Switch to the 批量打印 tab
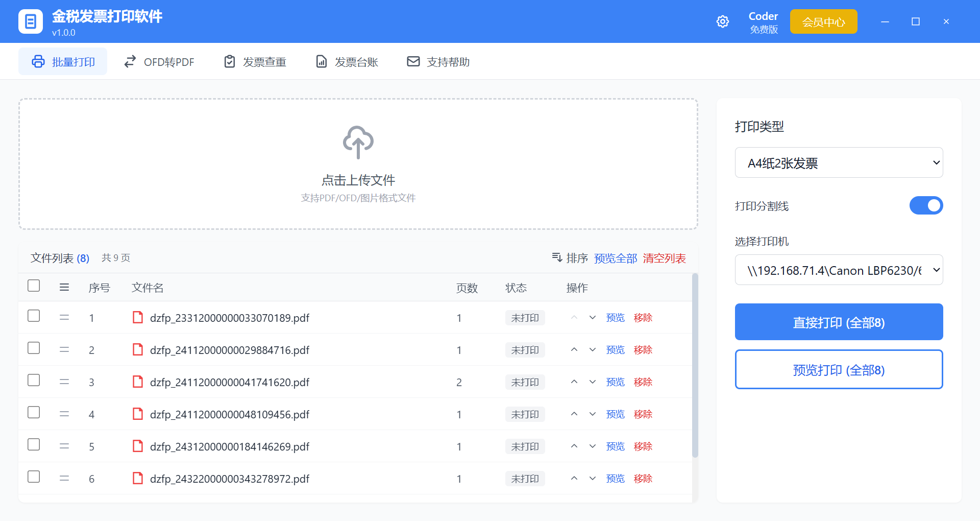Screen dimensions: 980x521 62,61
